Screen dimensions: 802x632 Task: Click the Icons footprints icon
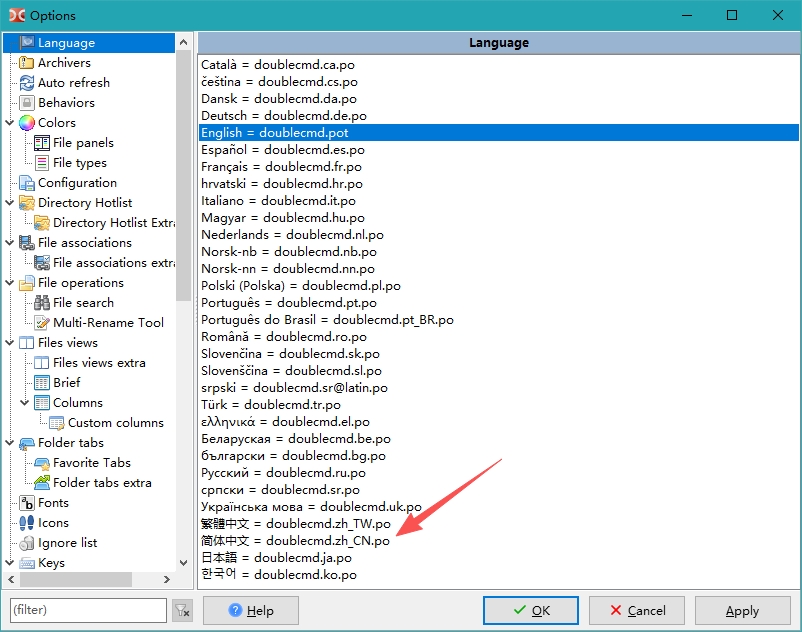27,523
